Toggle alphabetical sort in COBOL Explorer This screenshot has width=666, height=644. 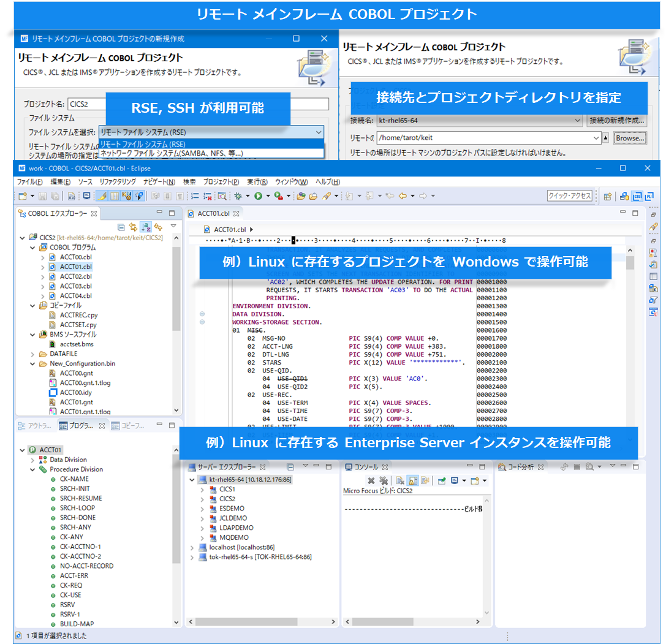coord(146,227)
